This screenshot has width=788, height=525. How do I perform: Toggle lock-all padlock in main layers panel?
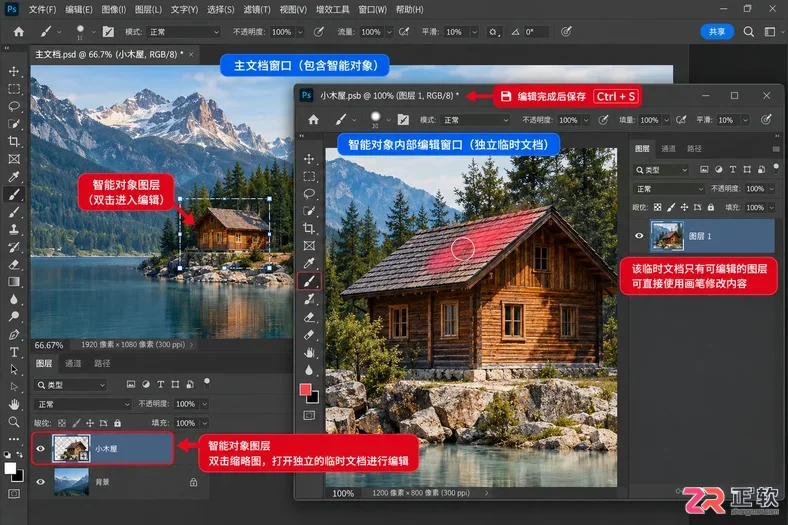coord(118,423)
